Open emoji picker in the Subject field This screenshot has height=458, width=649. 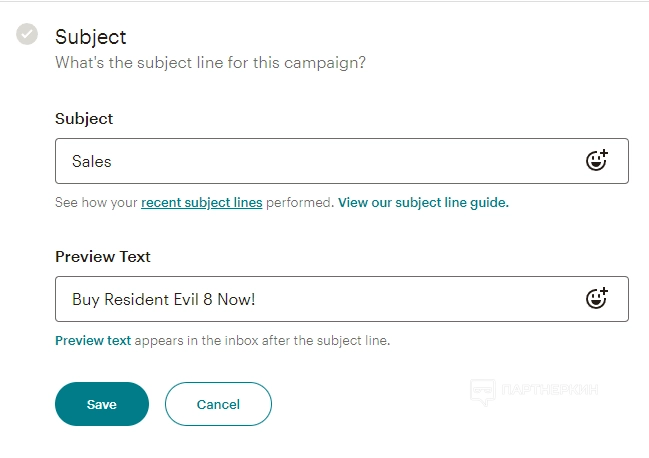pyautogui.click(x=596, y=161)
